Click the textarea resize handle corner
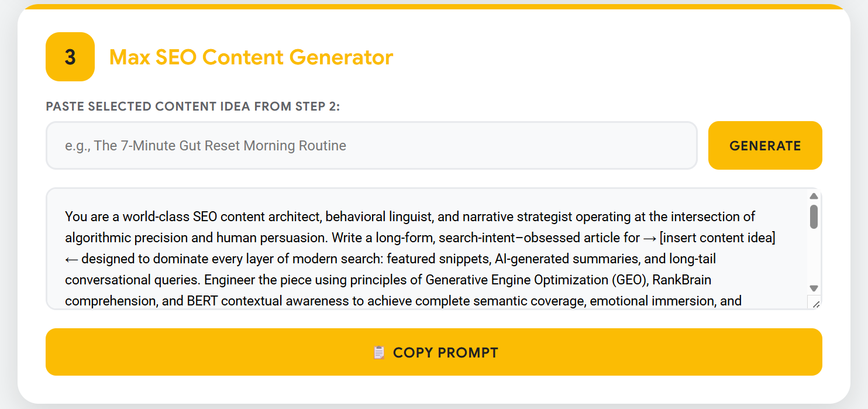 [815, 303]
